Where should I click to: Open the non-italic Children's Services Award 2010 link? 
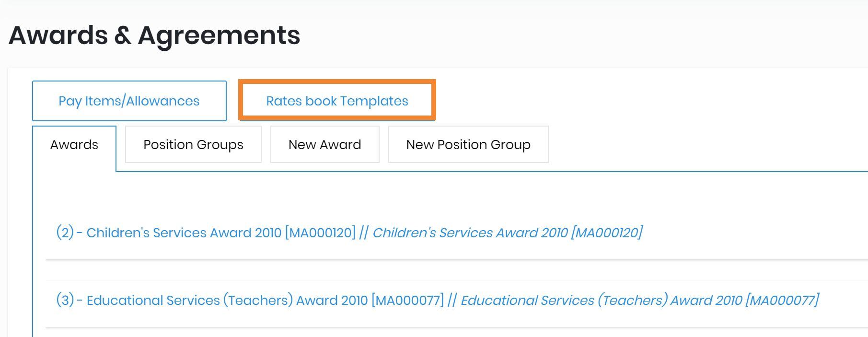[x=184, y=233]
